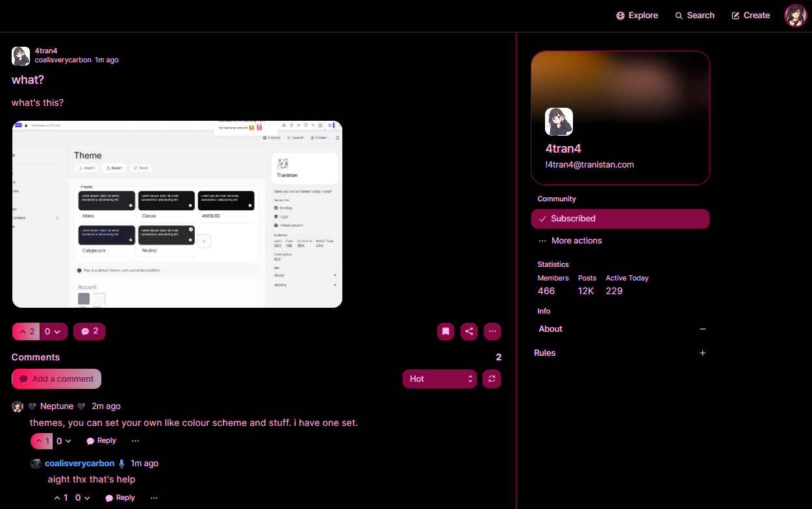Open coalisverycarbon's profile link in reply

click(x=79, y=463)
